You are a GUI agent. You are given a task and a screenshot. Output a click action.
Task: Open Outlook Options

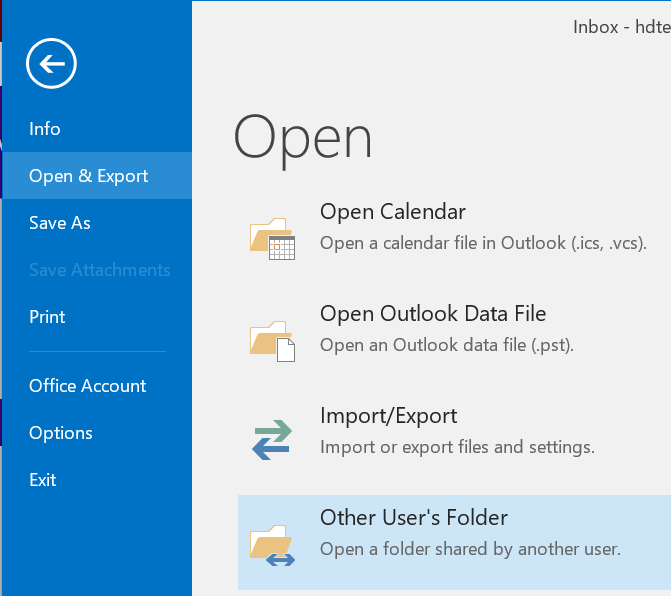pyautogui.click(x=97, y=433)
